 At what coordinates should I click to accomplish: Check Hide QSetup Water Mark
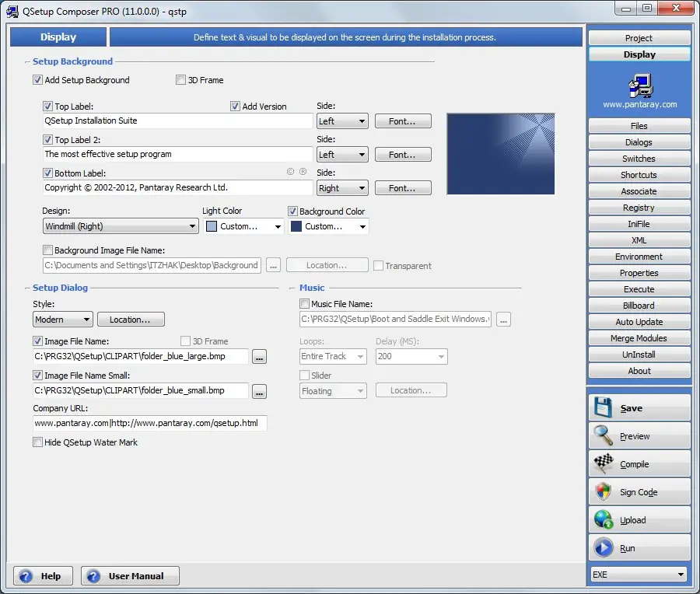[x=37, y=442]
